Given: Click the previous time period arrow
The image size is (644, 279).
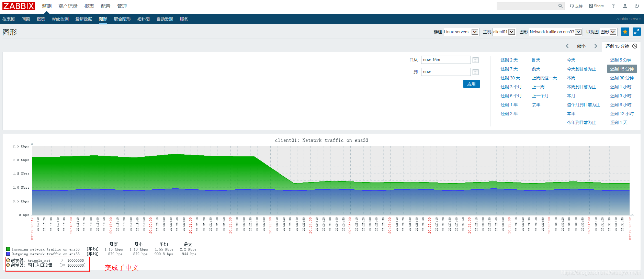Looking at the screenshot, I should click(x=567, y=46).
